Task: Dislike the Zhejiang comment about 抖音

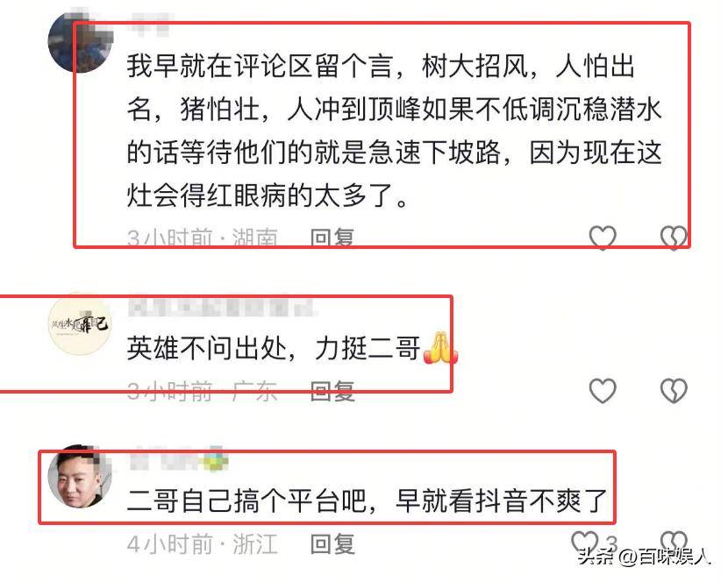Action: pyautogui.click(x=674, y=542)
